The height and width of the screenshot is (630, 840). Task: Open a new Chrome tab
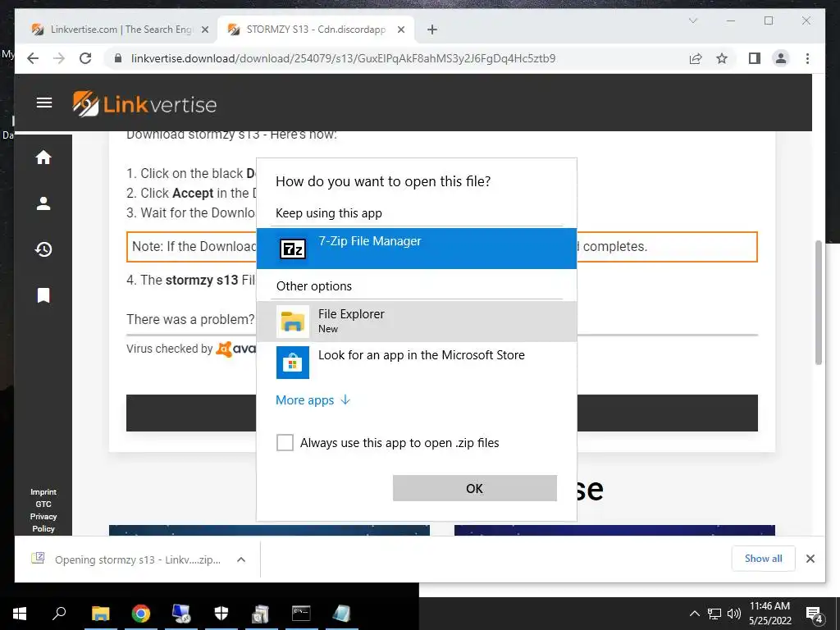click(x=432, y=30)
